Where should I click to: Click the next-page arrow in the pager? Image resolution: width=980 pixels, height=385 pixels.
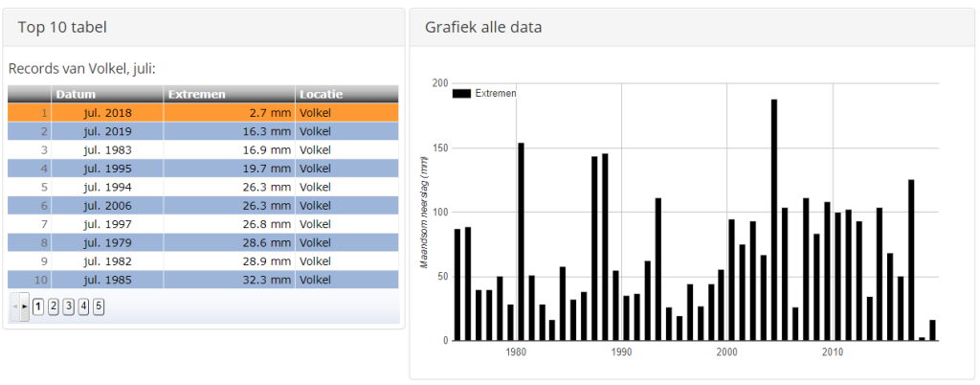coord(24,306)
